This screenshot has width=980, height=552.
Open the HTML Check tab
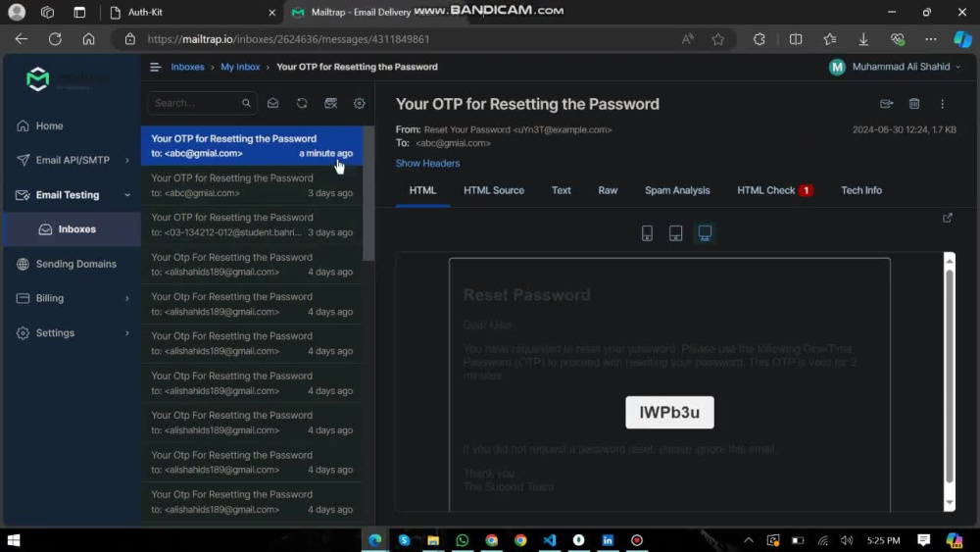(x=774, y=190)
